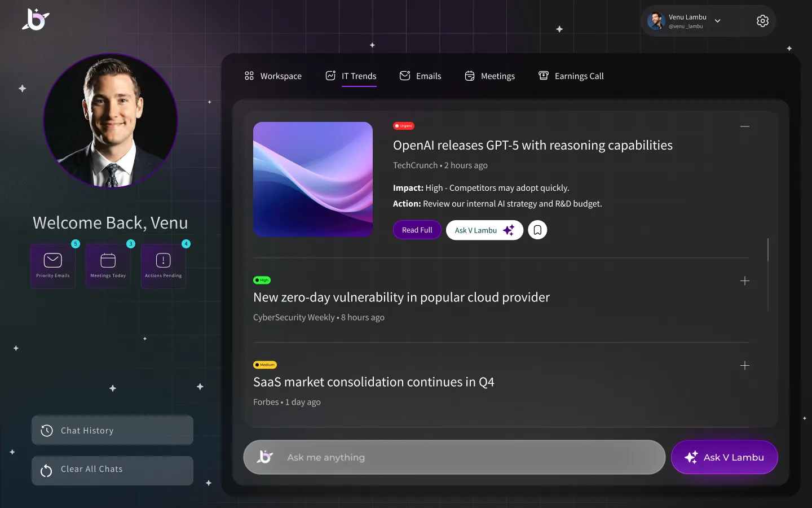The image size is (812, 508).
Task: Click Ask V Lambu under the GPT-5 article
Action: (x=485, y=230)
